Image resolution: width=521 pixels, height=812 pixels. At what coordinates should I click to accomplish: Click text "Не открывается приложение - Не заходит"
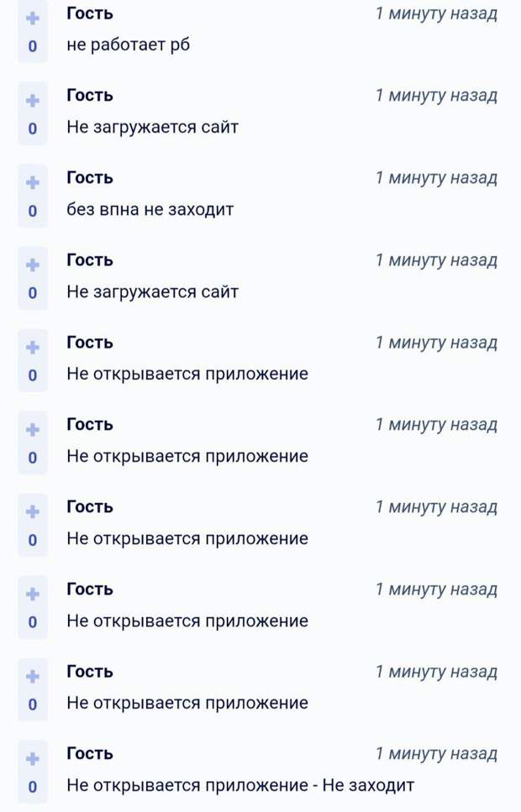click(240, 786)
